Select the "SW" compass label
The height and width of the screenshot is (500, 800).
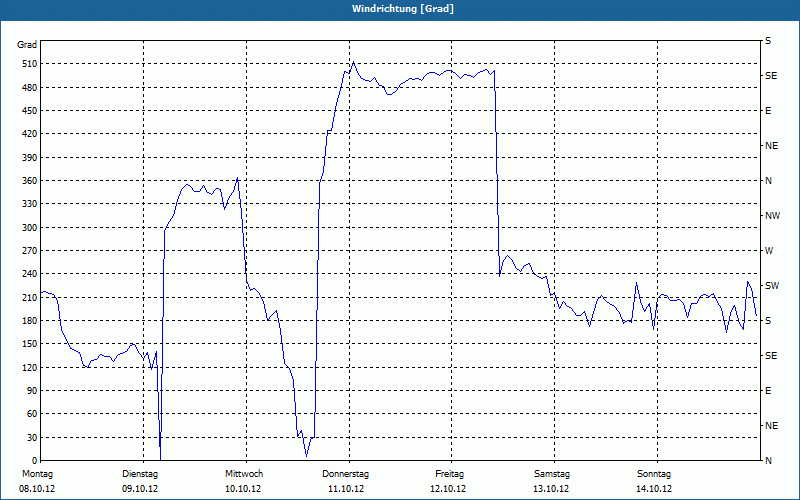coord(772,286)
